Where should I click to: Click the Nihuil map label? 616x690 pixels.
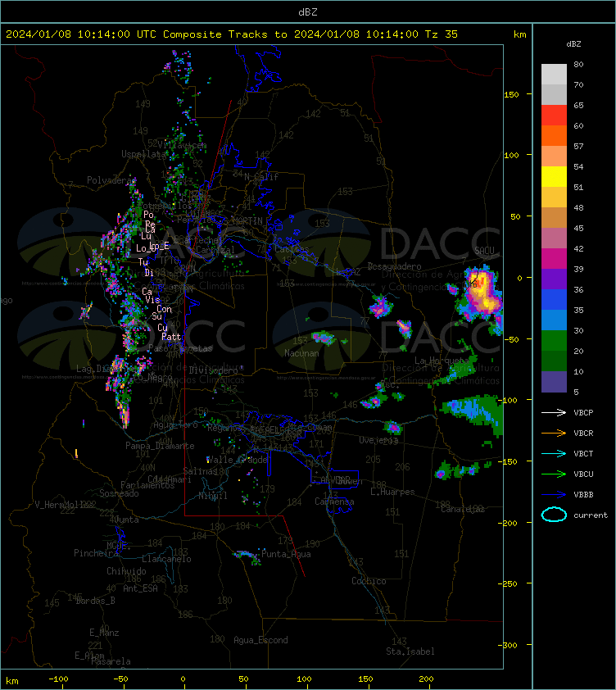(x=213, y=496)
